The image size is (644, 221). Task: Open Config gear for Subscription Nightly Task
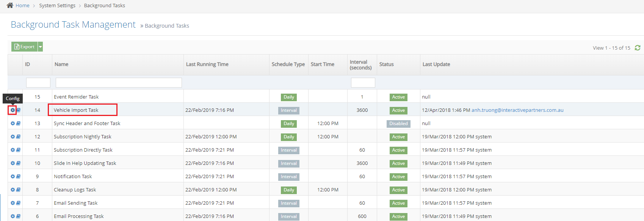pos(13,137)
